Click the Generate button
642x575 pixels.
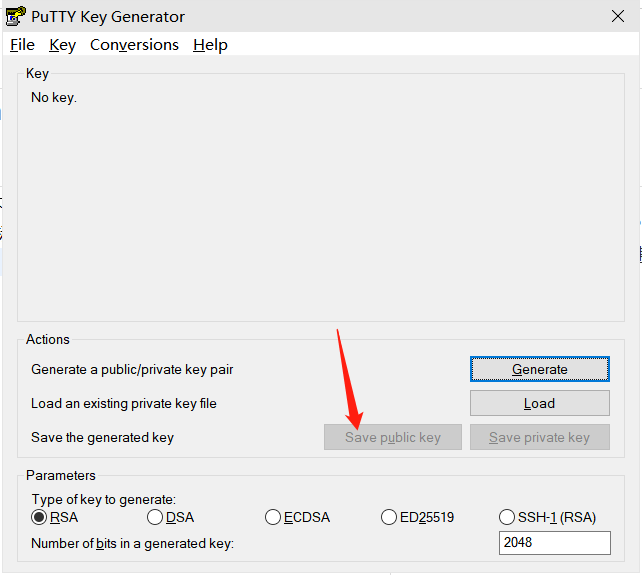pos(540,369)
